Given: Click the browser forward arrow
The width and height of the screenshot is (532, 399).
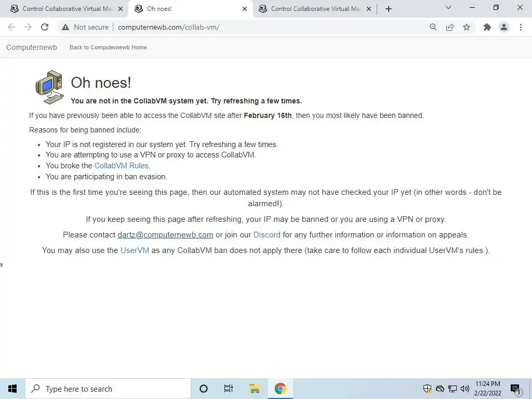Looking at the screenshot, I should point(28,27).
